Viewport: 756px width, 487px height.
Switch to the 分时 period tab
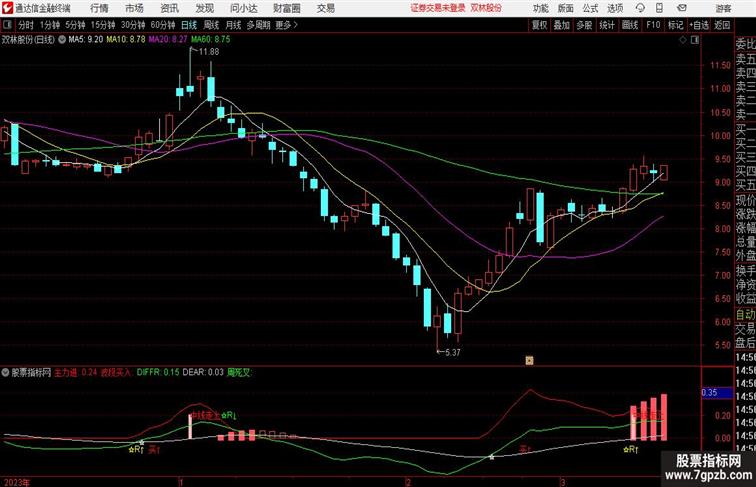tap(26, 25)
